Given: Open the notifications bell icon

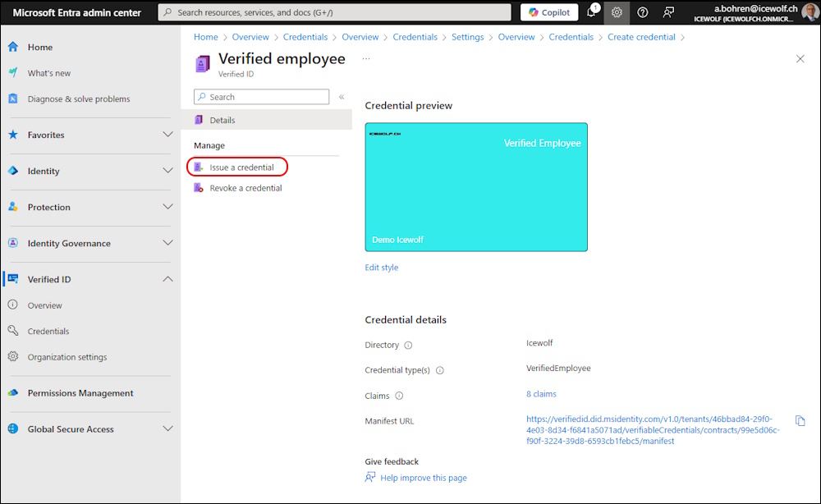Looking at the screenshot, I should [x=592, y=12].
